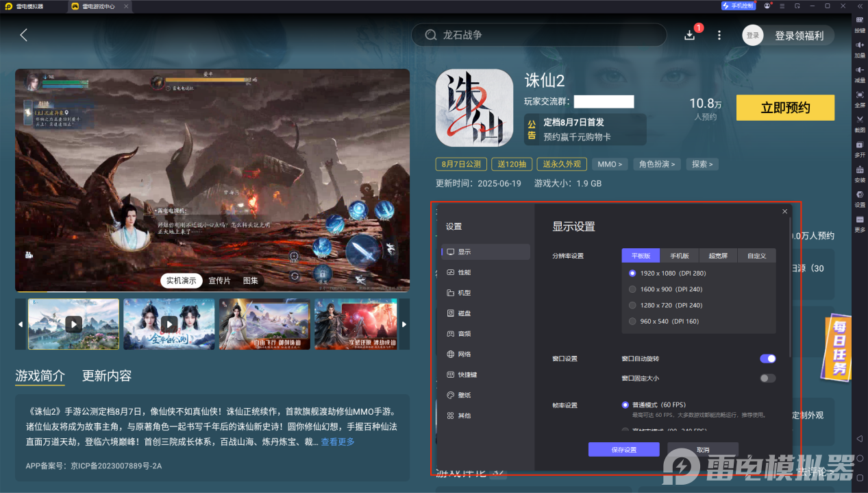Image resolution: width=868 pixels, height=493 pixels.
Task: Select 机型 in the settings sidebar
Action: pyautogui.click(x=486, y=293)
